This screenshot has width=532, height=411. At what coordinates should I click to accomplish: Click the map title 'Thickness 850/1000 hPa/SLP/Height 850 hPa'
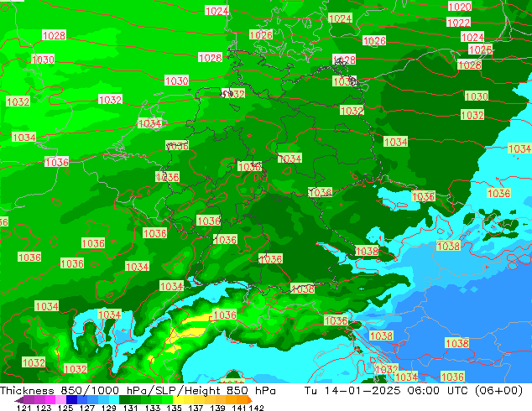click(138, 391)
